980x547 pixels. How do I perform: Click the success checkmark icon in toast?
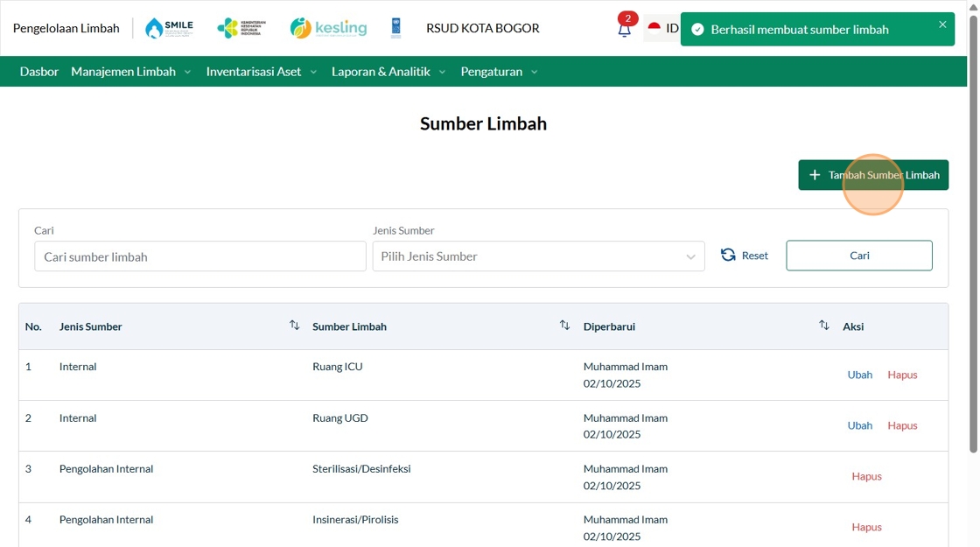coord(697,30)
